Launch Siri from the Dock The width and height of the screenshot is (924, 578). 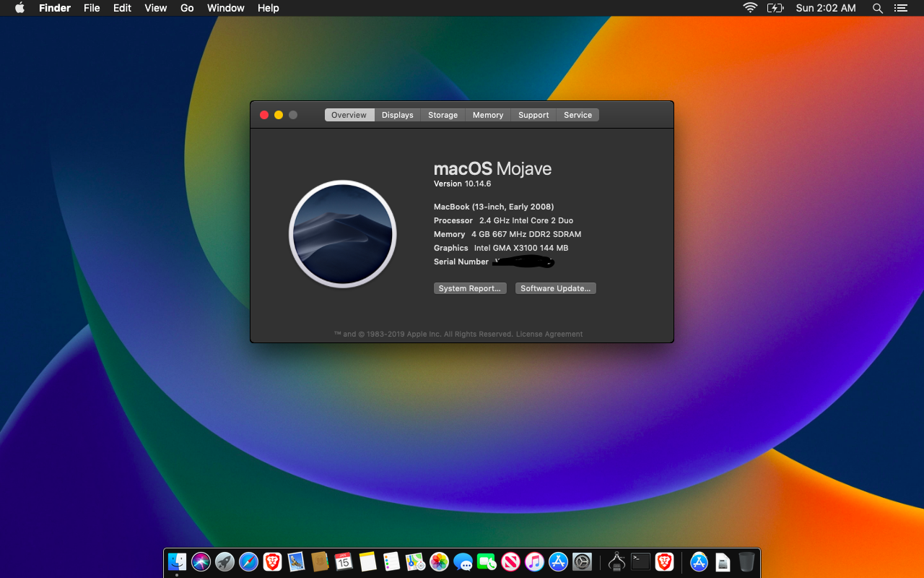pos(201,561)
